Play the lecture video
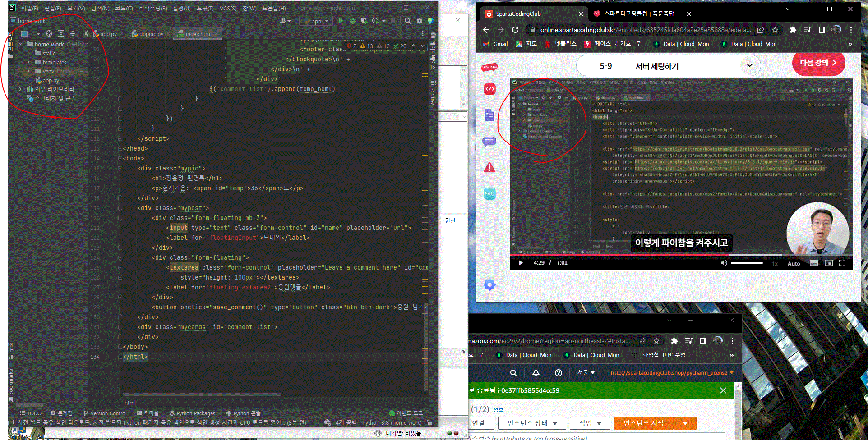Image resolution: width=868 pixels, height=440 pixels. [521, 263]
